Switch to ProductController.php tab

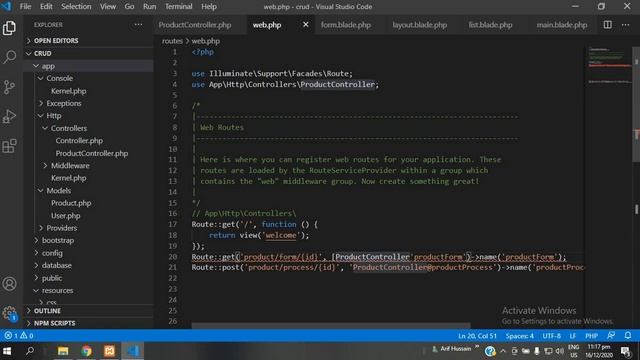195,25
